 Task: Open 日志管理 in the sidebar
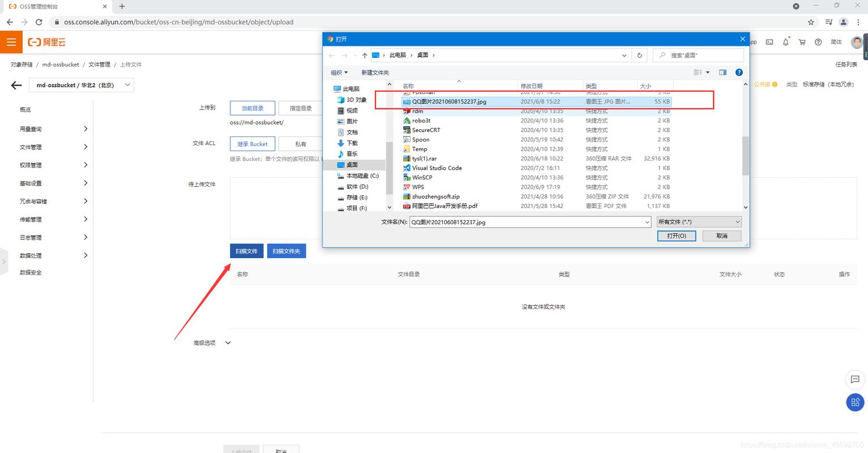[x=31, y=238]
